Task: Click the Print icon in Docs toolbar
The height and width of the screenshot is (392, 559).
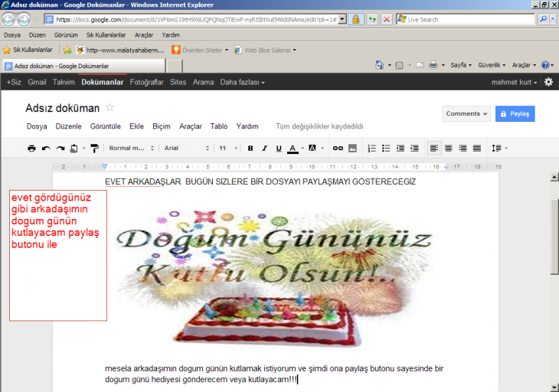Action: pos(31,149)
